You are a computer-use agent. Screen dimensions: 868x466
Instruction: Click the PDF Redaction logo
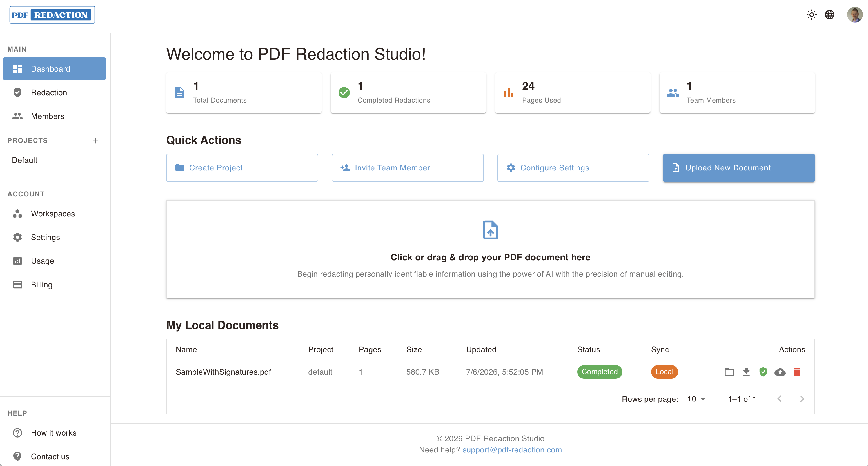52,15
